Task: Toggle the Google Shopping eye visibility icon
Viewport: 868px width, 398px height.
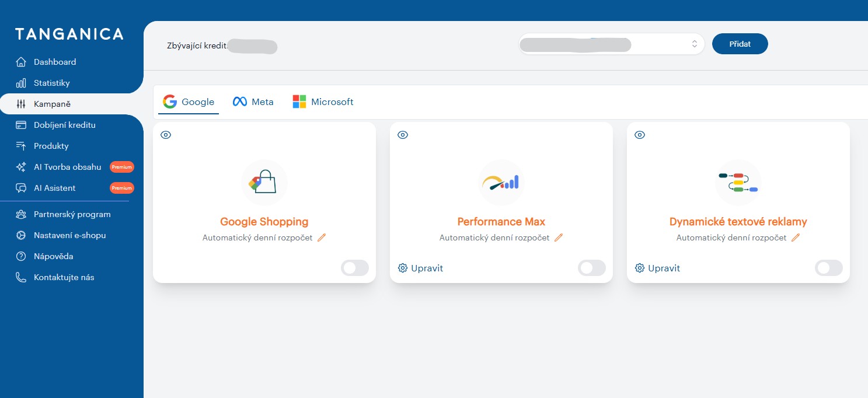Action: (166, 135)
